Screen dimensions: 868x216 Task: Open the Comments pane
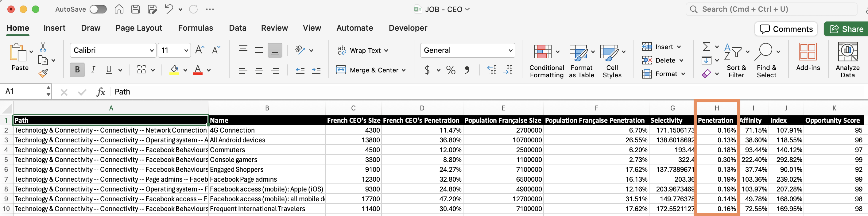coord(786,29)
